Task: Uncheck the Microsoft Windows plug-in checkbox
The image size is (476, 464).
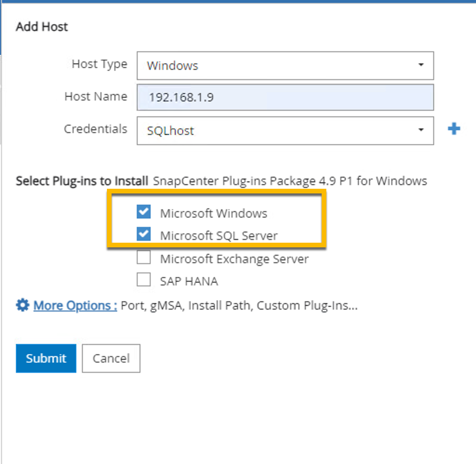Action: 144,212
